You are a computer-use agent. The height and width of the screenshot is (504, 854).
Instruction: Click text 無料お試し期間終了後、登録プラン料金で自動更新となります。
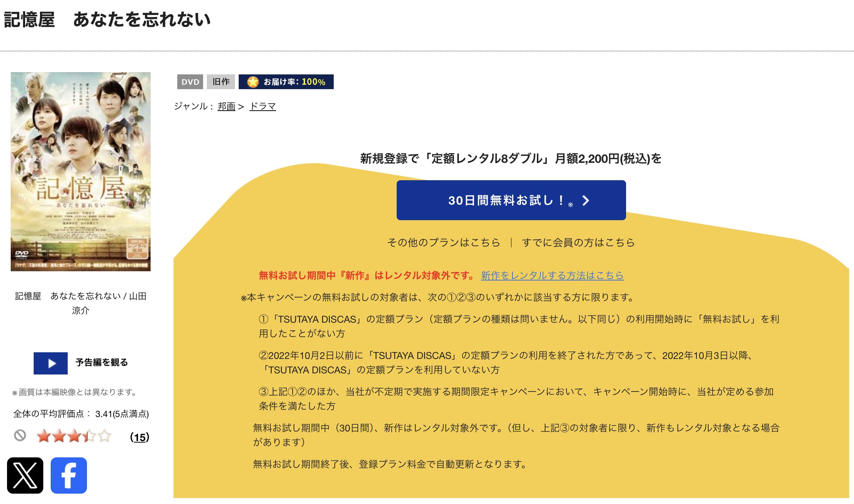[390, 464]
